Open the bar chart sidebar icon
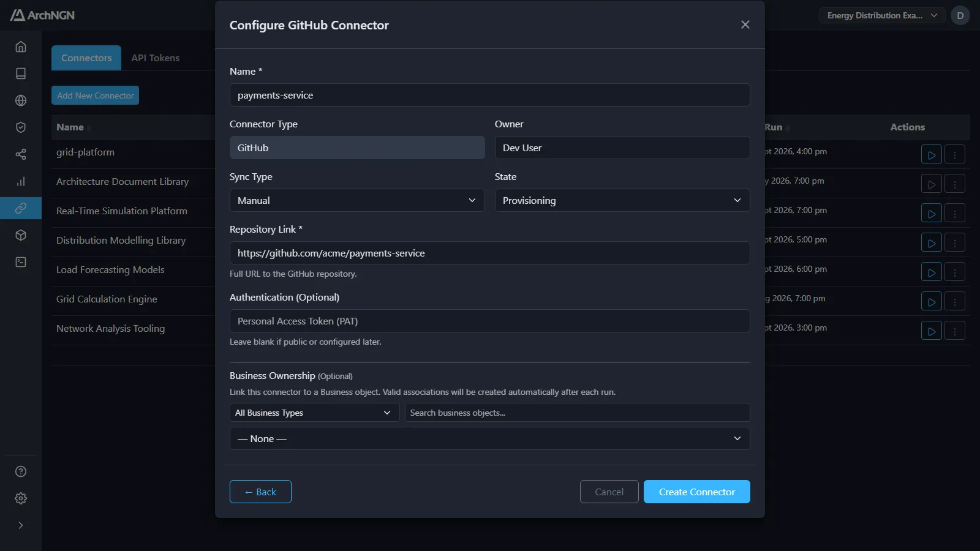Screen dimensions: 980x551 coord(21,181)
